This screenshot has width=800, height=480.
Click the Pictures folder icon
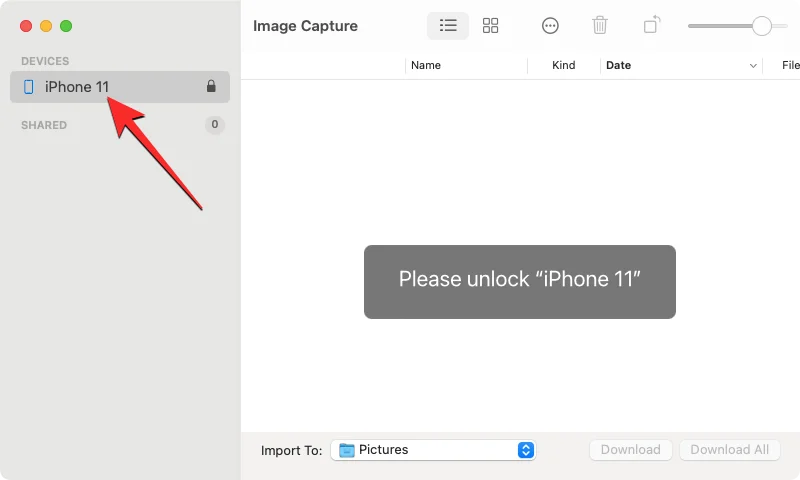346,450
